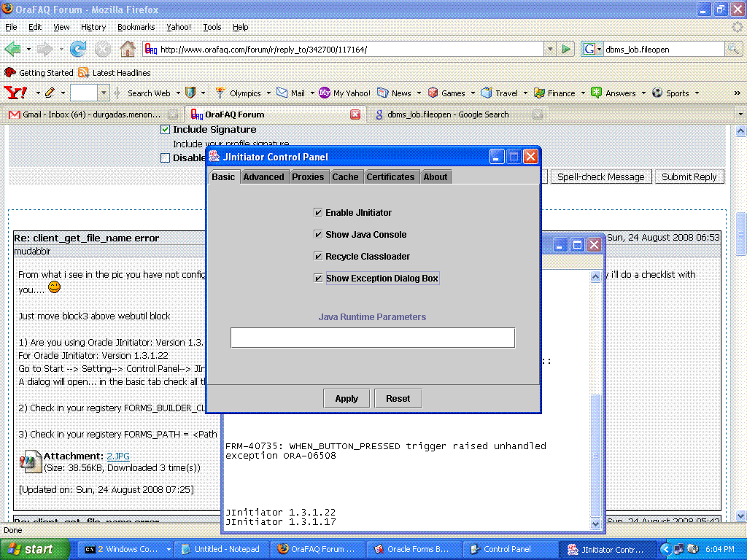Open the 2.JPG attachment link
Viewport: 747px width, 560px height.
pyautogui.click(x=118, y=456)
